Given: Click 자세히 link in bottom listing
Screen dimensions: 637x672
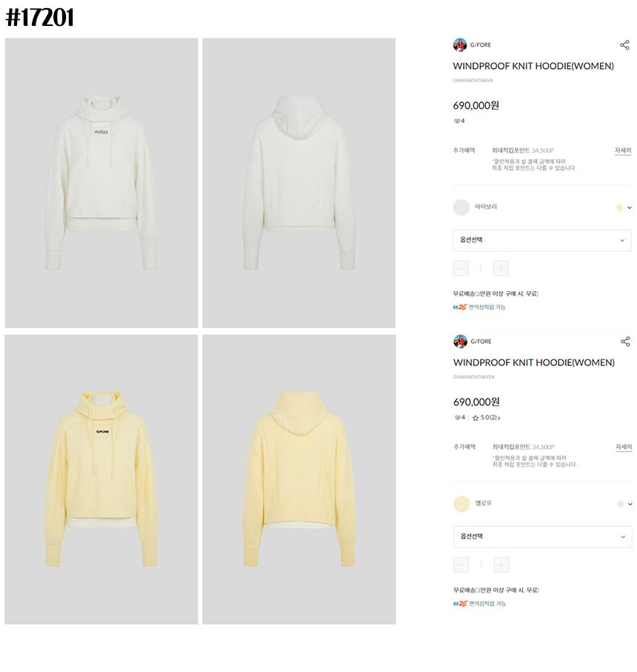Looking at the screenshot, I should [624, 447].
